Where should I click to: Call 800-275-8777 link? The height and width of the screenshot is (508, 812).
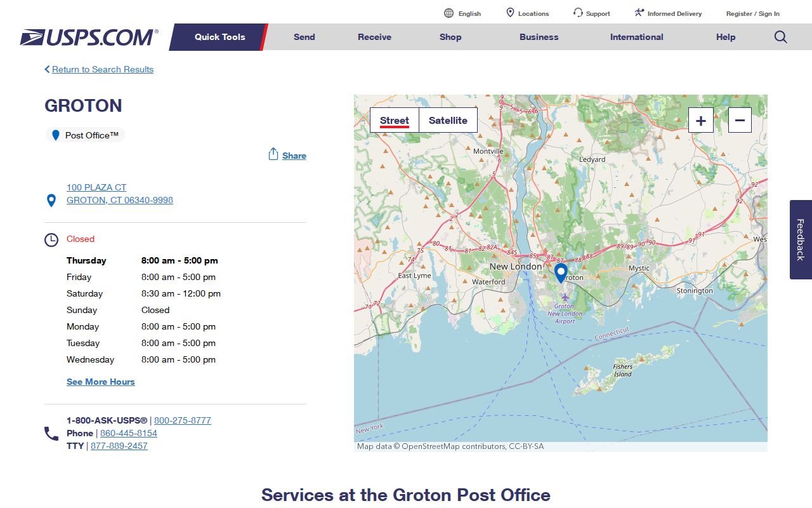click(183, 420)
